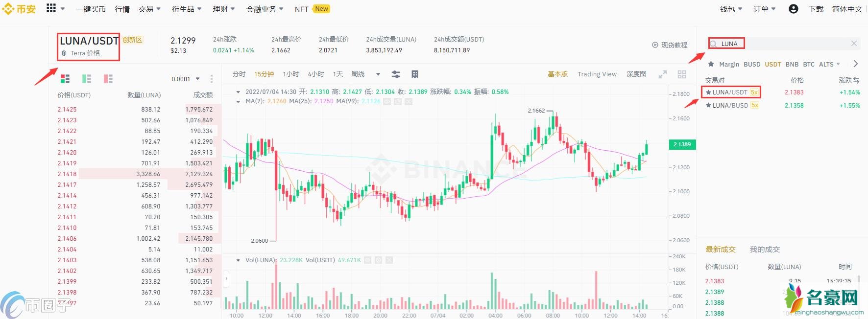Screen dimensions: 868x319
Task: Select the BNB market tab
Action: point(792,64)
